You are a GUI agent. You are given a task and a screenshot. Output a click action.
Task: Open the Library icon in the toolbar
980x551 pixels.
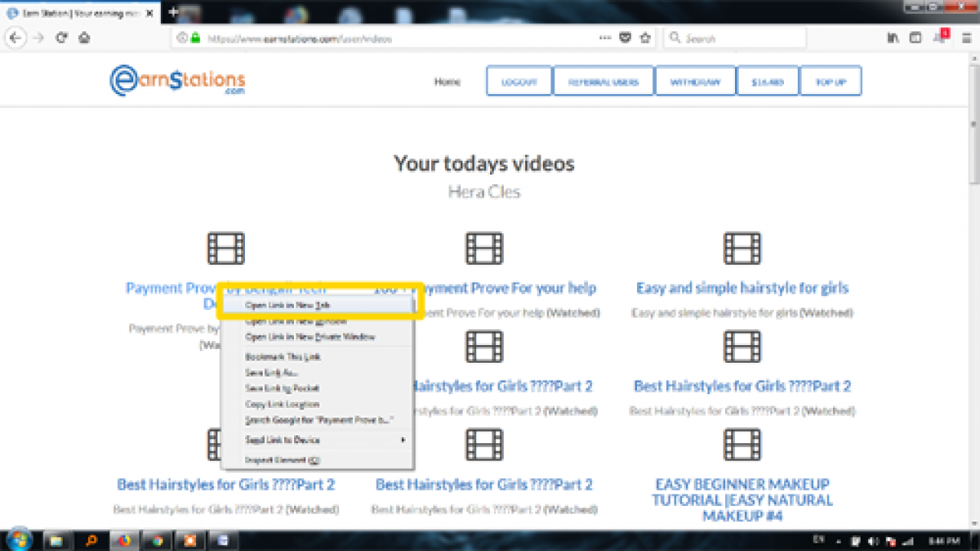tap(893, 37)
